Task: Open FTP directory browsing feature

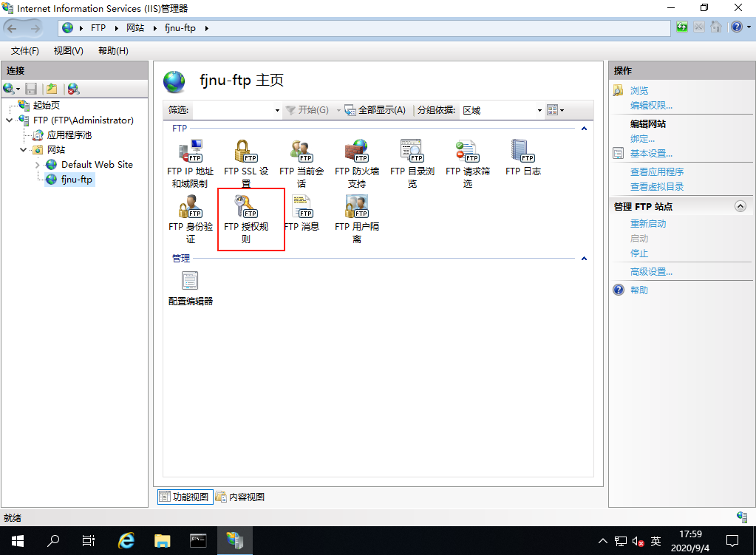Action: [x=412, y=164]
